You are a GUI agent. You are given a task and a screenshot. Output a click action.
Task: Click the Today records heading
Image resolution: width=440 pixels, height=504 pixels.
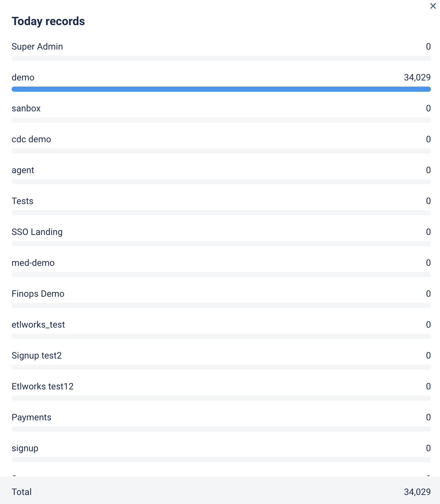click(x=48, y=21)
